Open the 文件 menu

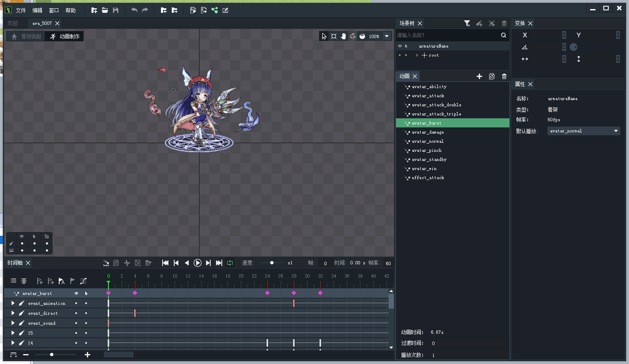tap(21, 10)
